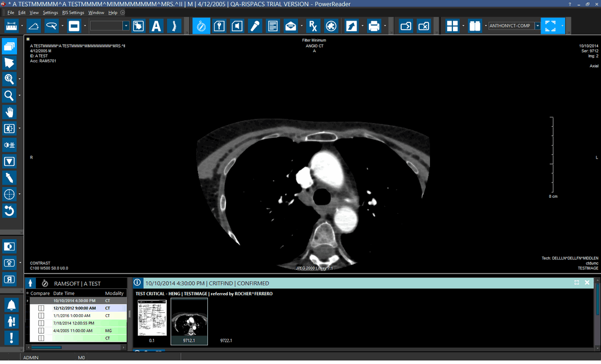This screenshot has width=601, height=364.
Task: Click the pointer arrow tool
Action: [9, 63]
